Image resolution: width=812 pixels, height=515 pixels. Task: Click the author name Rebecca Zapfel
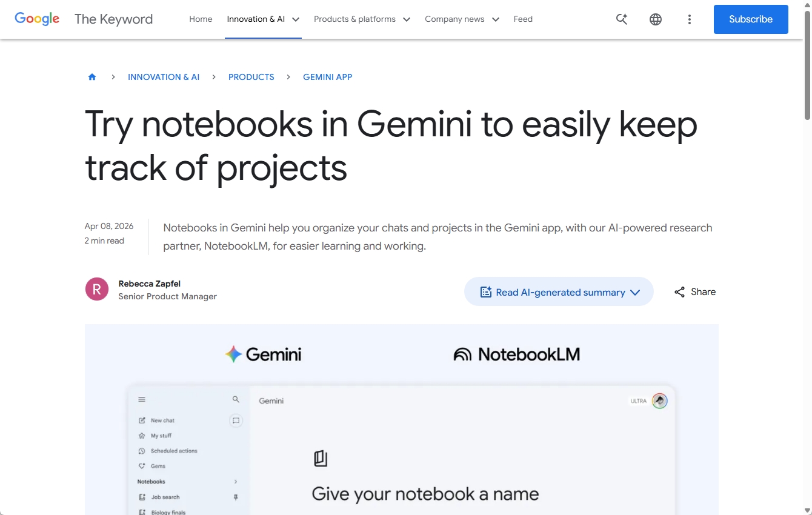pos(150,284)
